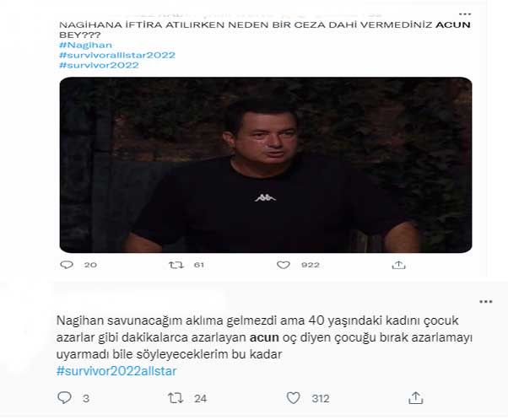The image size is (508, 420).
Task: Open second tweet text starting with Nagihan savunacağım
Action: [x=264, y=337]
